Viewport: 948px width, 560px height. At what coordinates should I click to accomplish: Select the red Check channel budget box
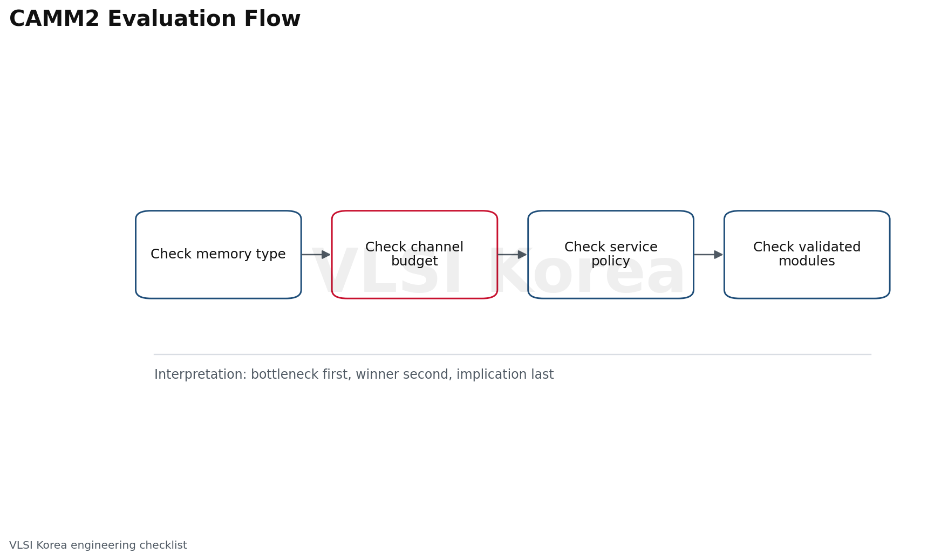(x=414, y=255)
